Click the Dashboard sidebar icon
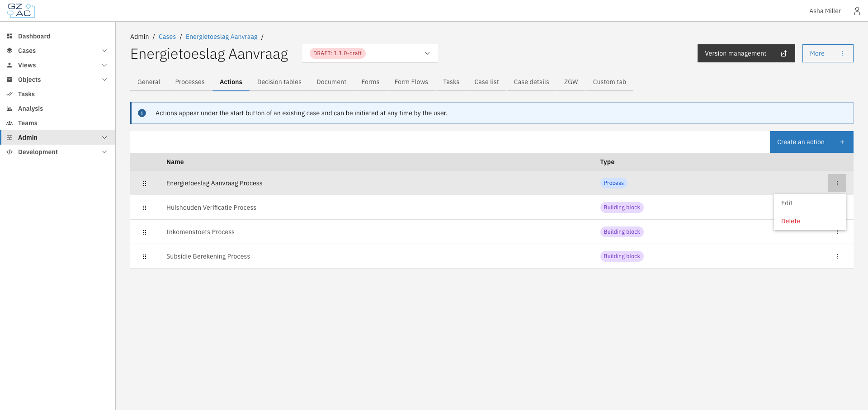The image size is (868, 410). point(9,36)
